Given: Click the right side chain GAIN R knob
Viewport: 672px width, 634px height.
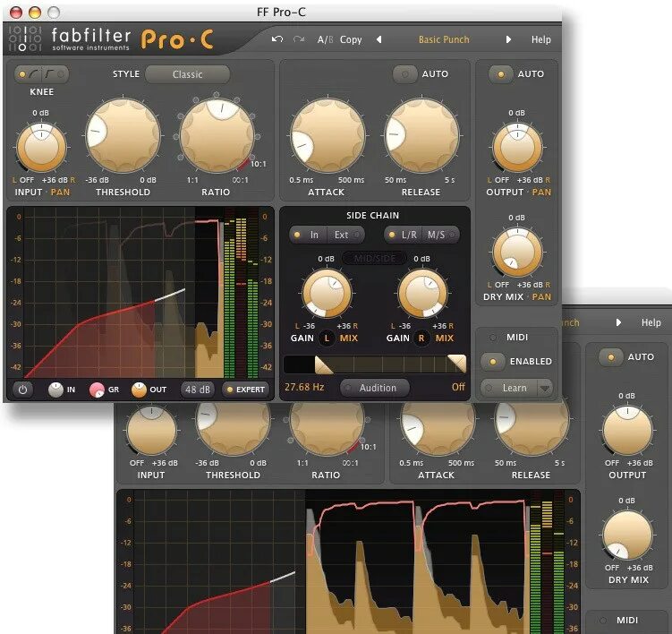Looking at the screenshot, I should pos(422,294).
